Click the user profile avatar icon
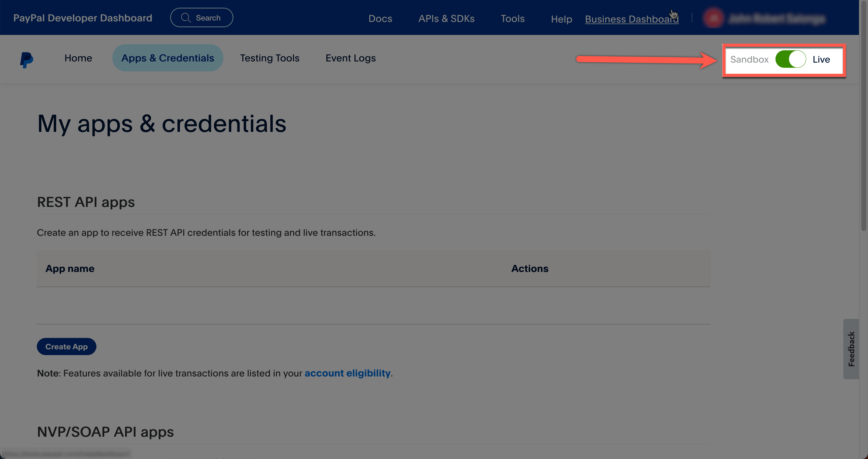Image resolution: width=868 pixels, height=459 pixels. [x=713, y=18]
